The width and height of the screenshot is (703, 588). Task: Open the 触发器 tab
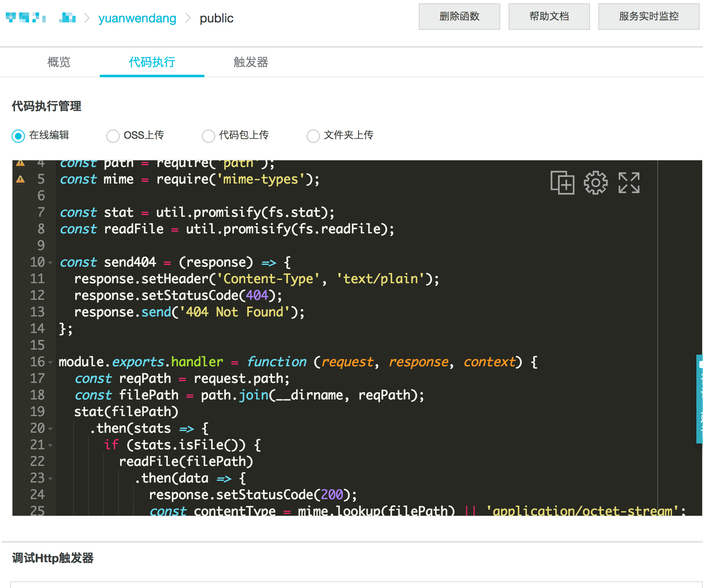(251, 62)
